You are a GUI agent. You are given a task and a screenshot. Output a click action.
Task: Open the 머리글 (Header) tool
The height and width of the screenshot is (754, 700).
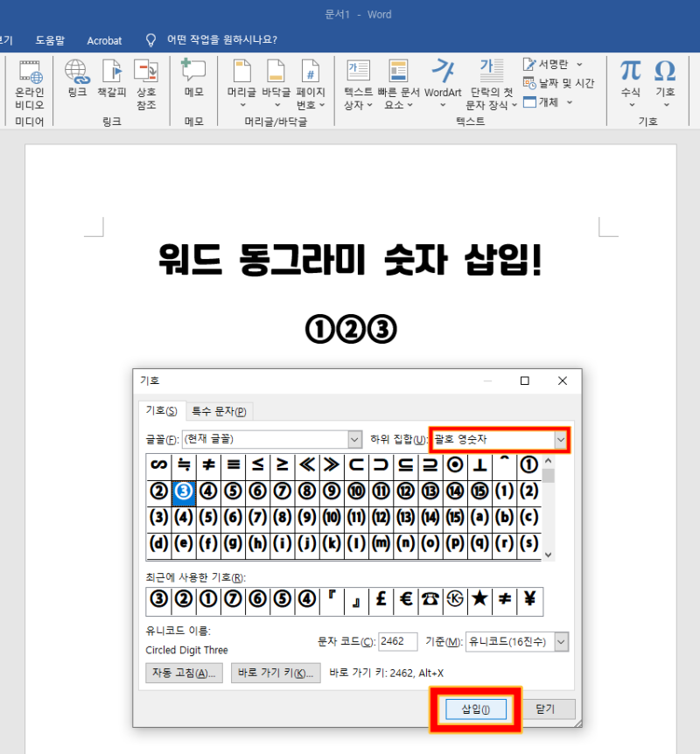(241, 79)
